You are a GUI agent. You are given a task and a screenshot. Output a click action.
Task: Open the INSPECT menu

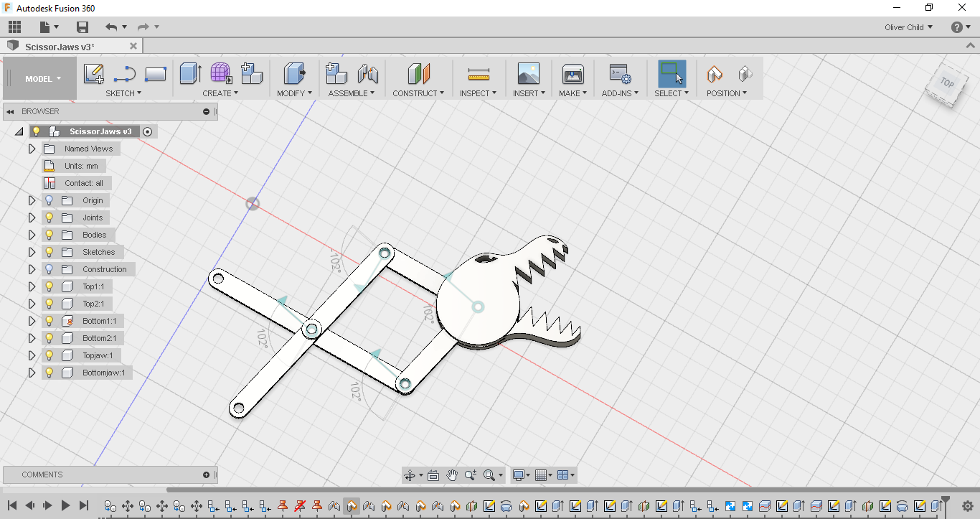point(479,93)
